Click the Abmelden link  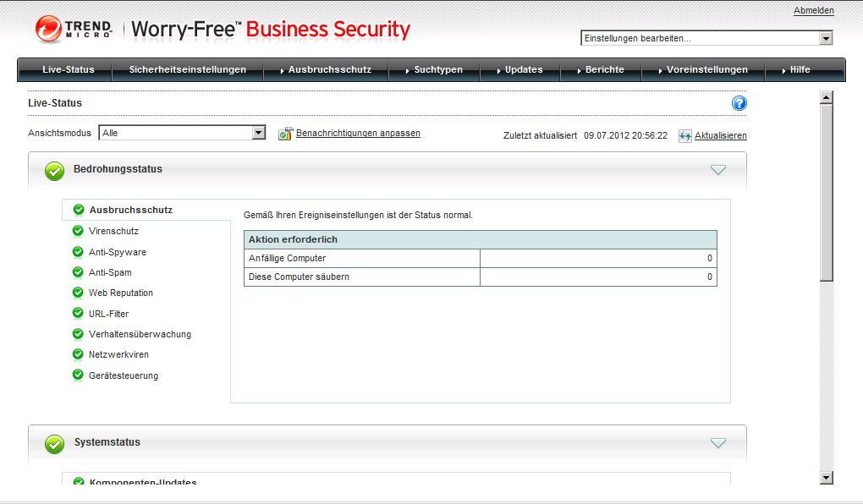[x=813, y=11]
